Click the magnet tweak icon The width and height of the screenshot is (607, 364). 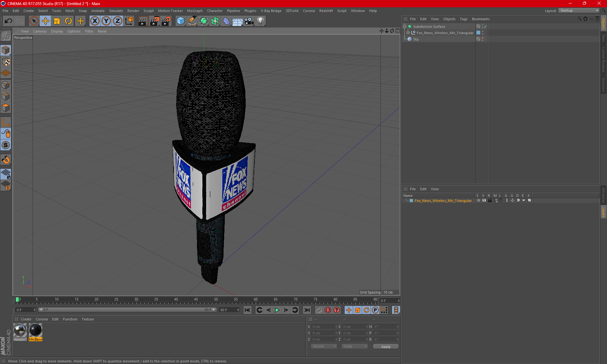coord(6,160)
